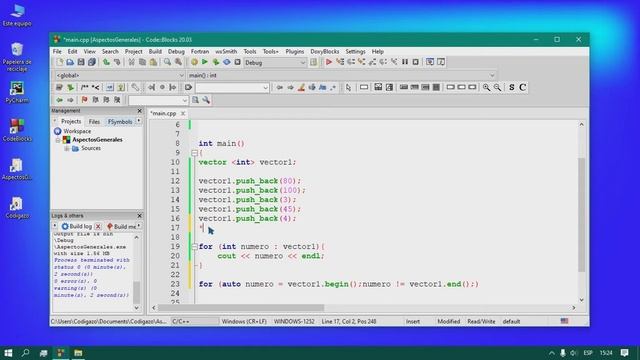Switch to the FSymbols tab
640x360 pixels.
(120, 122)
